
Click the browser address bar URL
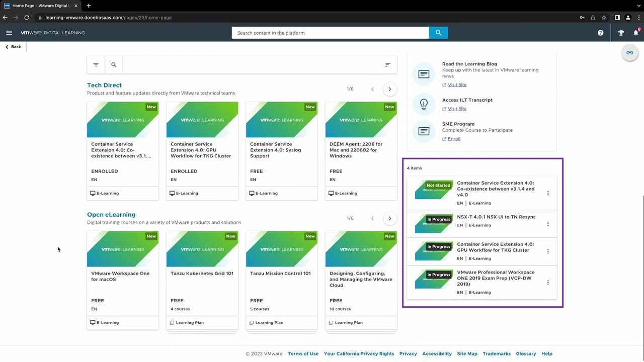[108, 18]
